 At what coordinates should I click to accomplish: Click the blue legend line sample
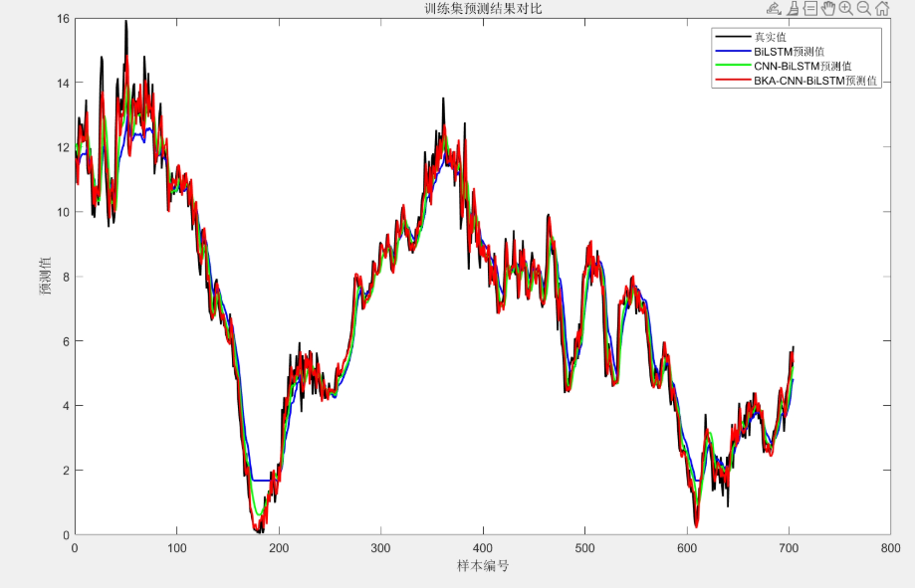click(x=733, y=52)
